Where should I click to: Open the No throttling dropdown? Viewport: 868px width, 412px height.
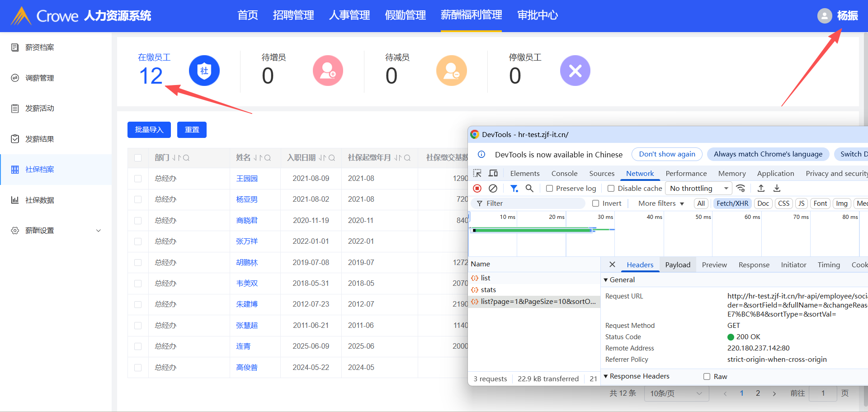(698, 188)
